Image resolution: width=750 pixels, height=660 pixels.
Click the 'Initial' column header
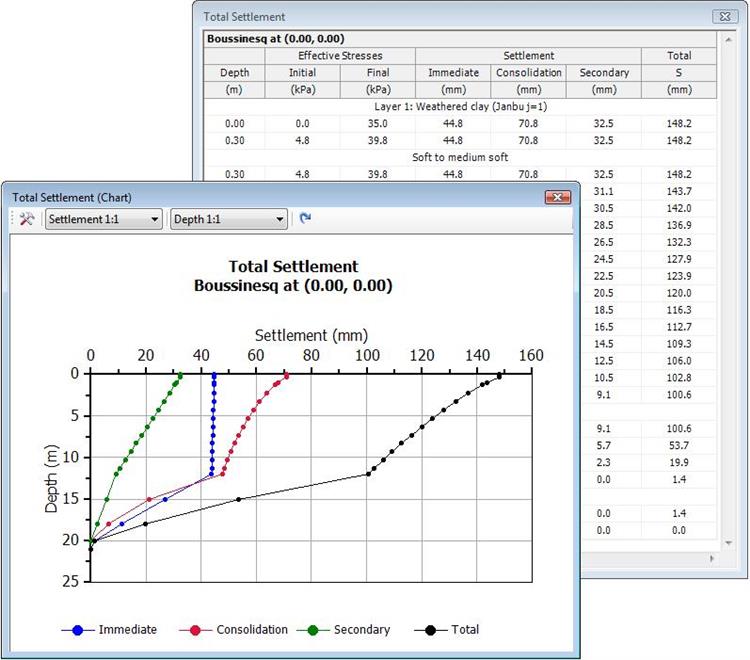302,73
